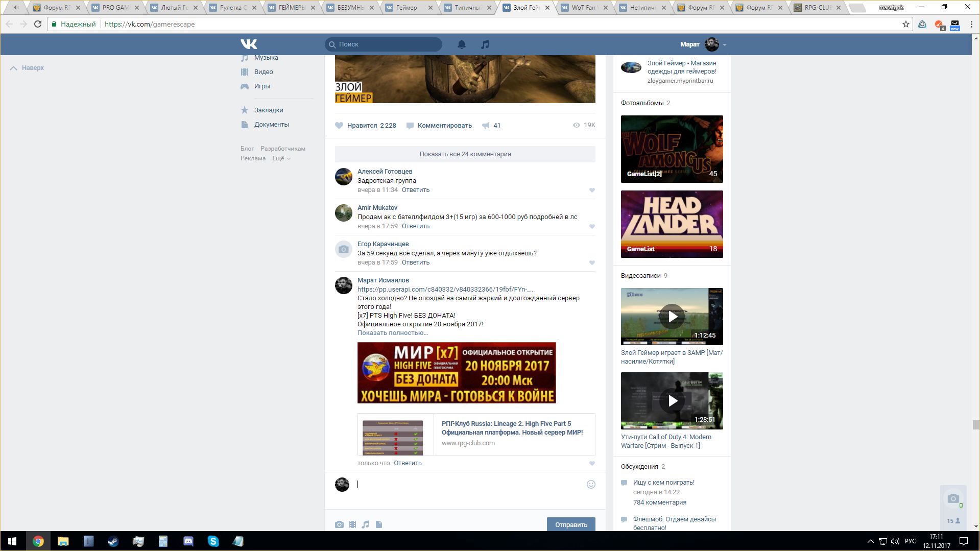980x551 pixels.
Task: Expand the Ещё footer menu
Action: click(281, 158)
